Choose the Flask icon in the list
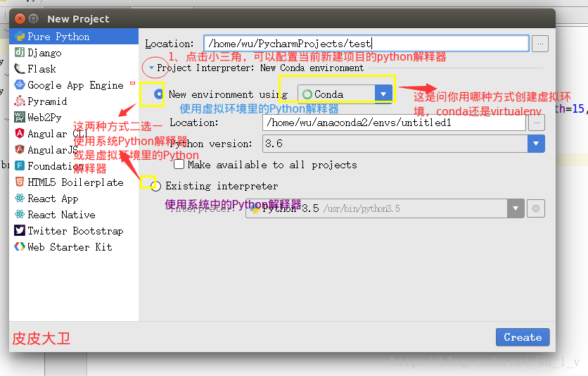Image resolution: width=588 pixels, height=376 pixels. tap(20, 69)
